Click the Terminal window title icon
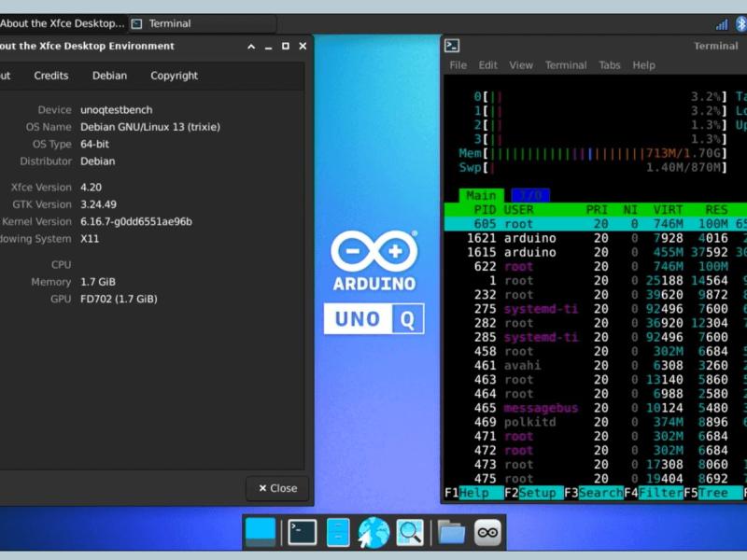 [452, 46]
